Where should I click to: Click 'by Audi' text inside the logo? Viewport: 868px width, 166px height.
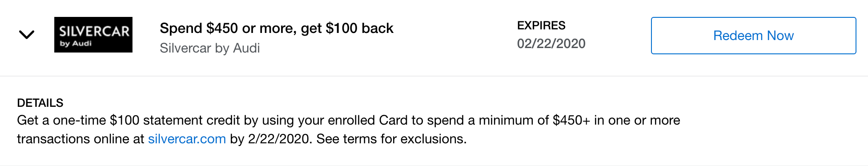(76, 44)
